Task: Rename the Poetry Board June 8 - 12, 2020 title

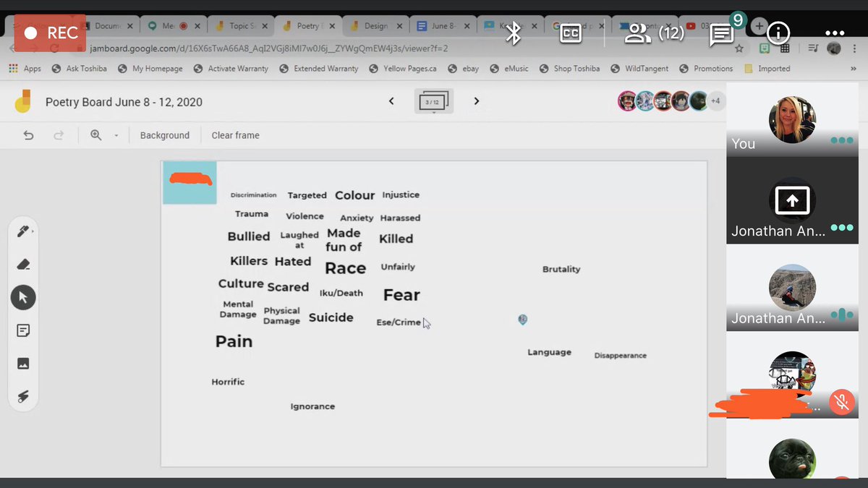Action: pos(124,102)
